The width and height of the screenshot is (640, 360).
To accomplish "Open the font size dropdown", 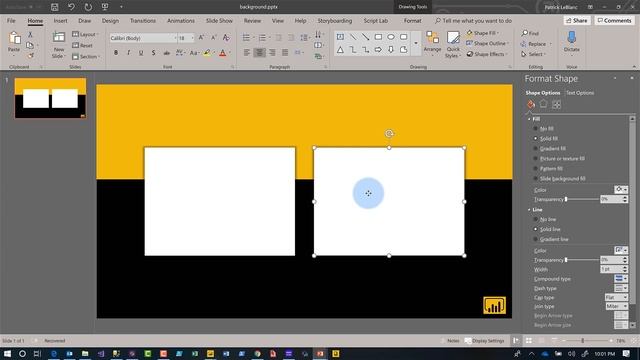I will tap(193, 38).
